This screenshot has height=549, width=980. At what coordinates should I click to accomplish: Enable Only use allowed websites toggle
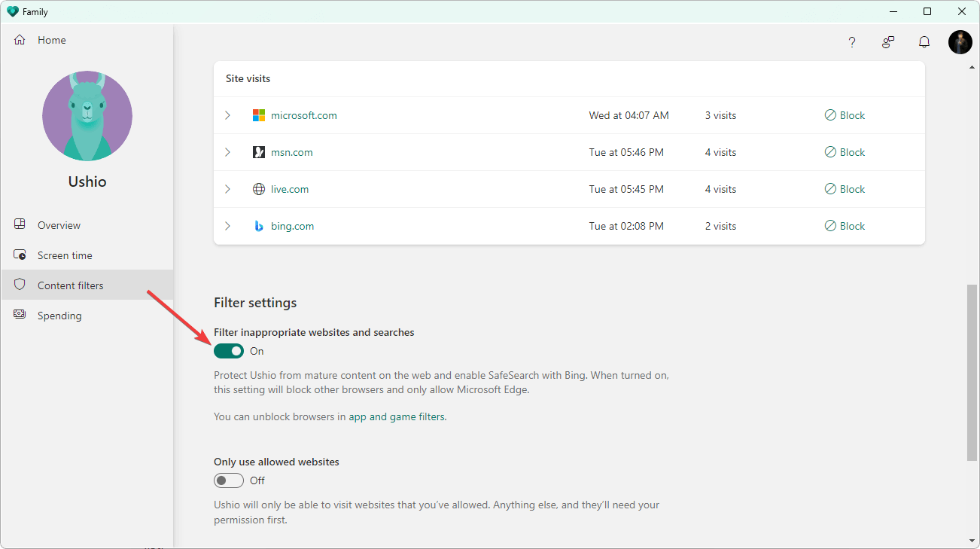[x=229, y=480]
